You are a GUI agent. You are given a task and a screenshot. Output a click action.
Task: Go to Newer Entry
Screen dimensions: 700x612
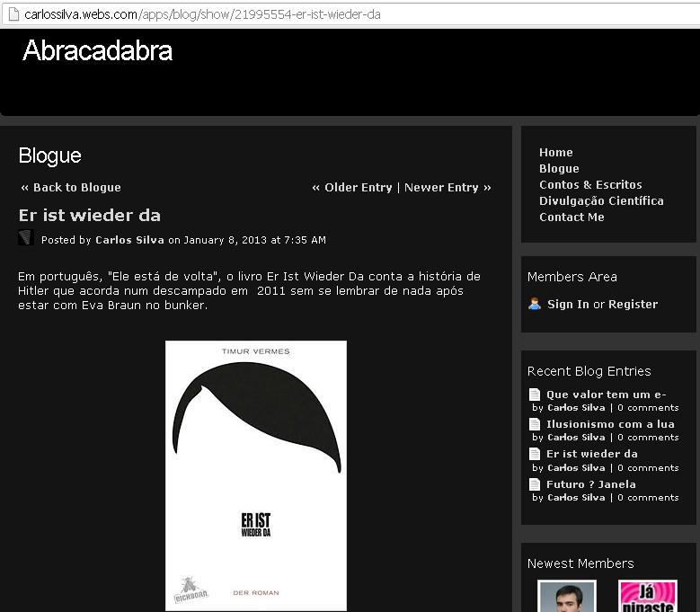(x=447, y=188)
